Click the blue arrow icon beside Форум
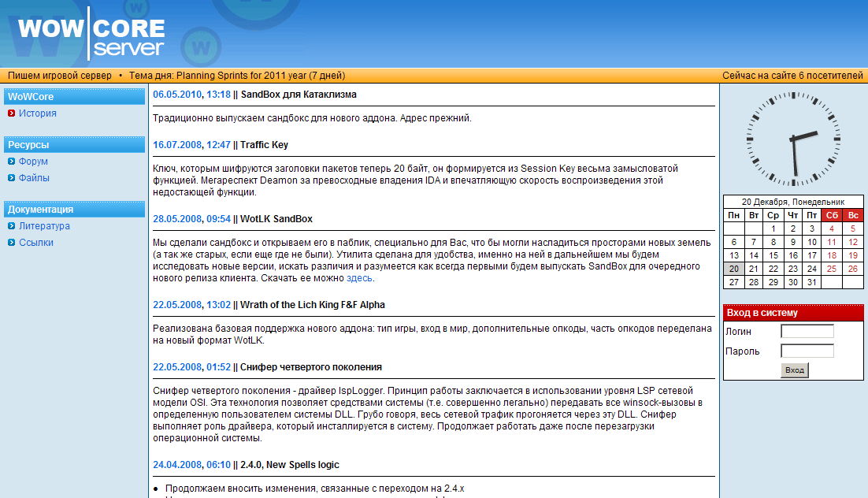The width and height of the screenshot is (868, 498). click(11, 162)
